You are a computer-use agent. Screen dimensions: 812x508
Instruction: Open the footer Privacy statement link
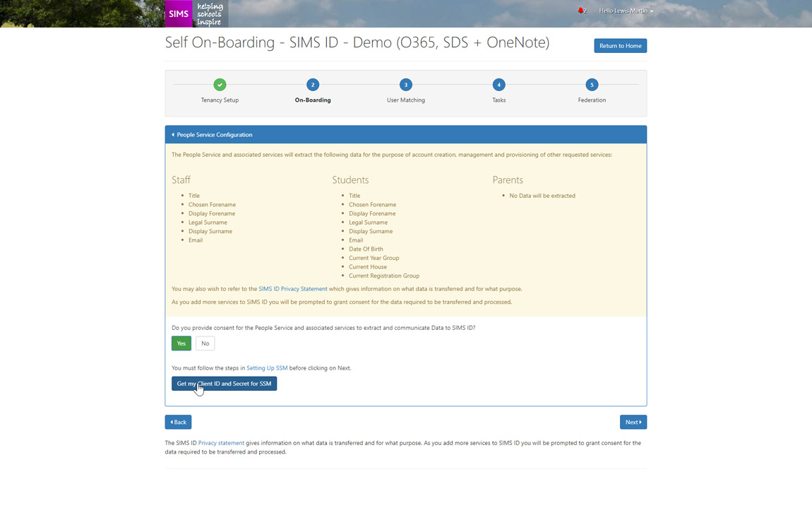tap(221, 443)
